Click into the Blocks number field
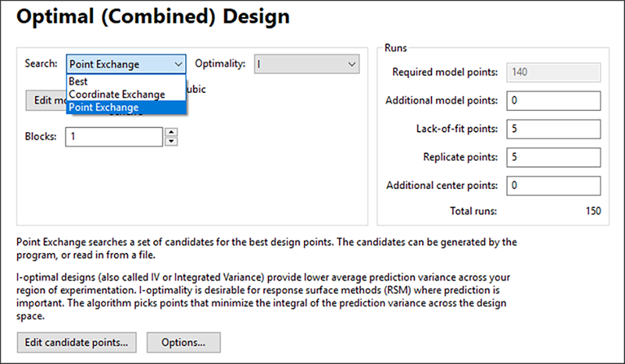 113,136
